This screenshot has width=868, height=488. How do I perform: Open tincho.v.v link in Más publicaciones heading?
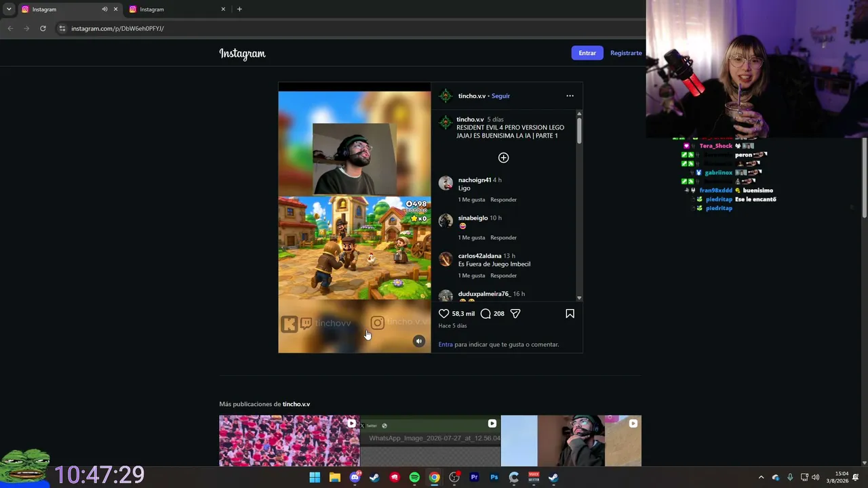pos(296,404)
